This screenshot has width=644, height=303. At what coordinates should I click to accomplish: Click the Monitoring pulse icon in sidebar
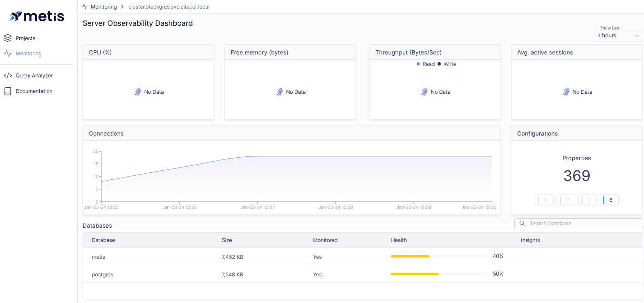8,54
